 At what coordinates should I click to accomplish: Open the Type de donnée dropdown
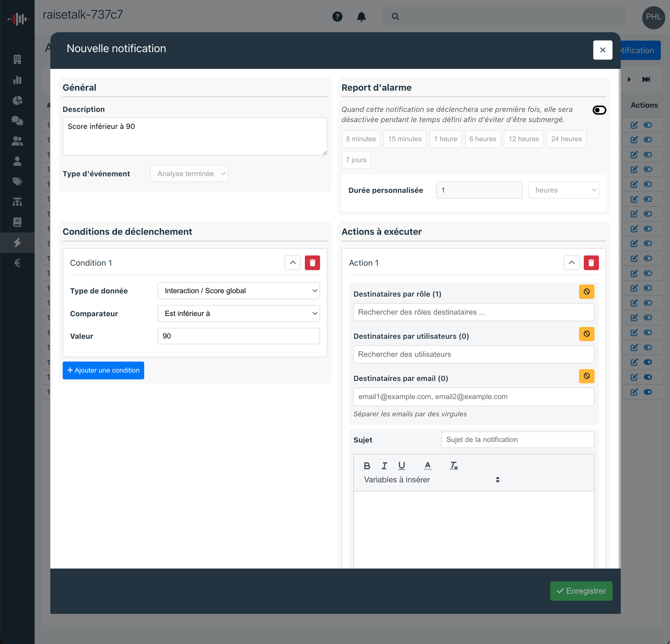click(x=238, y=291)
